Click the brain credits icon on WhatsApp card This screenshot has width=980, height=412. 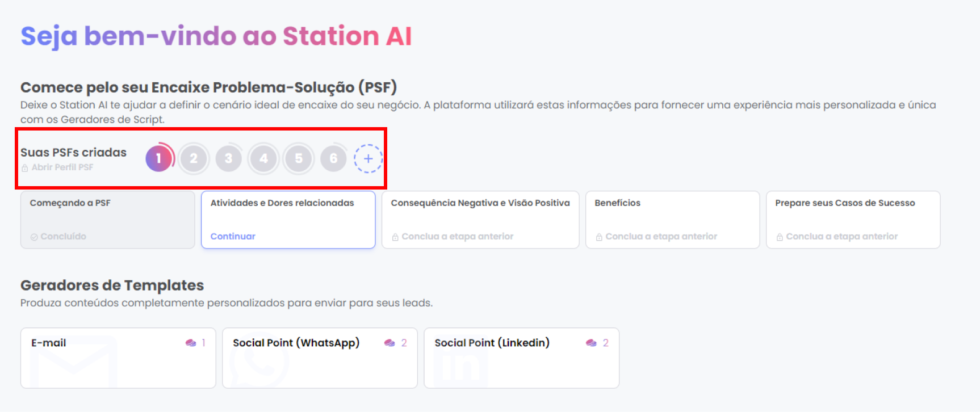point(390,343)
